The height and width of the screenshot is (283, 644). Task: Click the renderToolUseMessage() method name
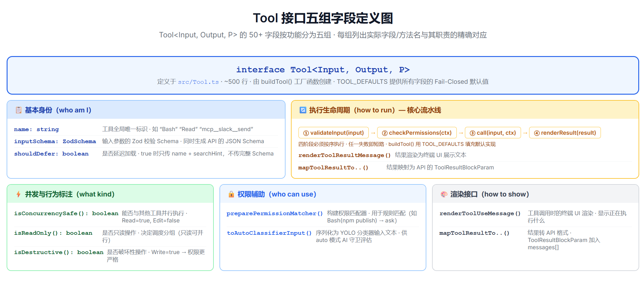tap(480, 213)
